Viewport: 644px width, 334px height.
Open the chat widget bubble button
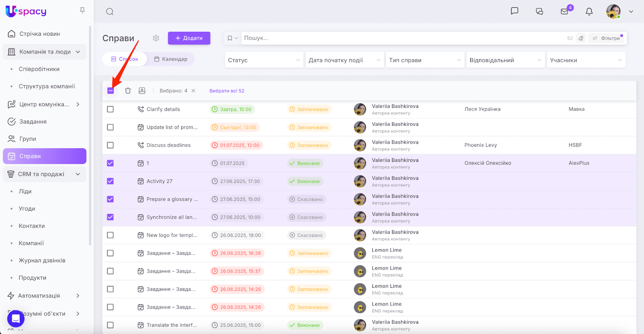tap(16, 319)
